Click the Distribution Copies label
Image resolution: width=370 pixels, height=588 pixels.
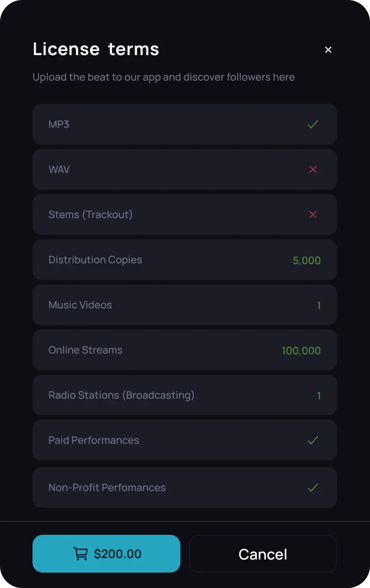pos(95,260)
